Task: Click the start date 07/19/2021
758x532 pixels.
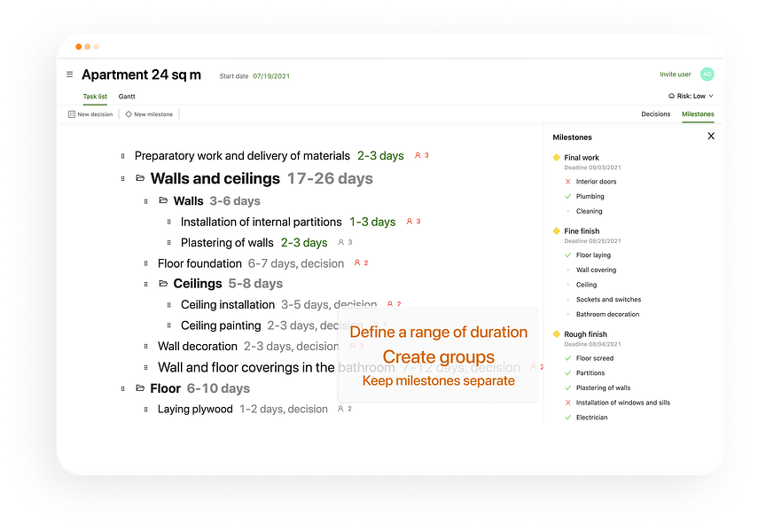Action: 271,76
